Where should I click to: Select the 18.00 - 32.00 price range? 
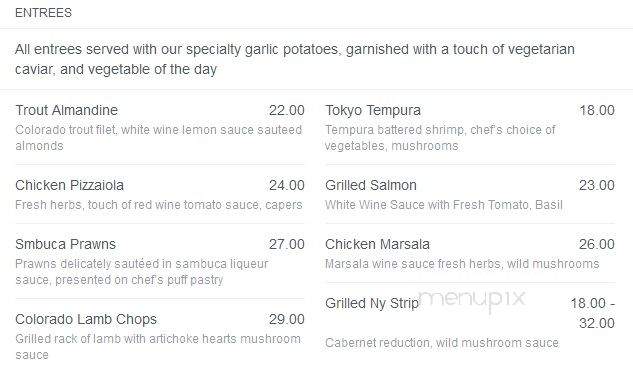593,313
